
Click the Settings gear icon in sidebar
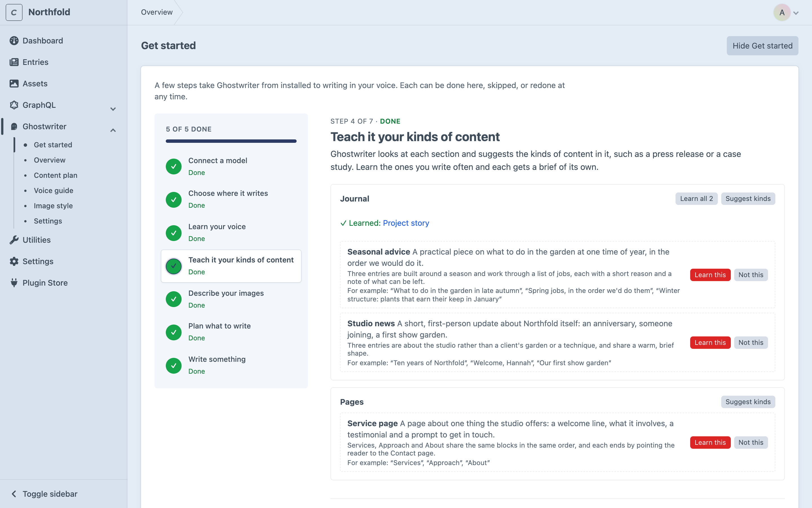pyautogui.click(x=14, y=261)
